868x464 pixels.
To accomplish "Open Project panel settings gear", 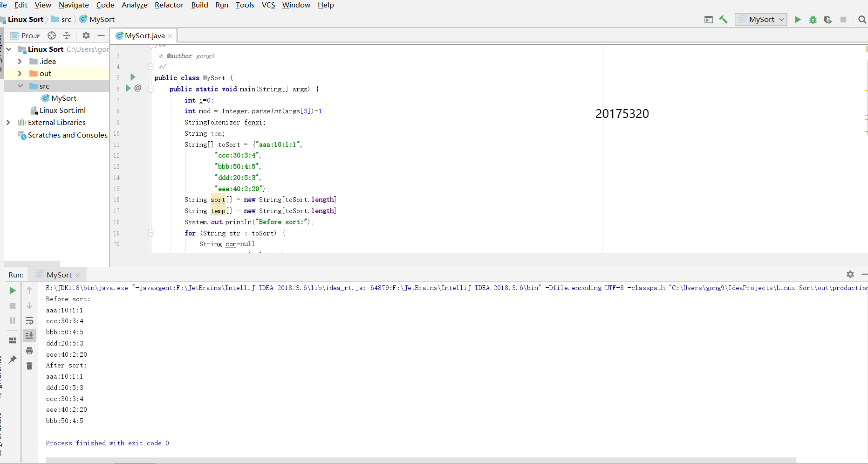I will pyautogui.click(x=86, y=35).
